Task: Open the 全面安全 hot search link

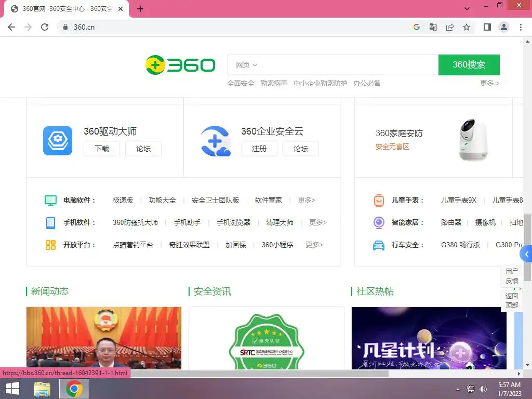Action: click(241, 83)
